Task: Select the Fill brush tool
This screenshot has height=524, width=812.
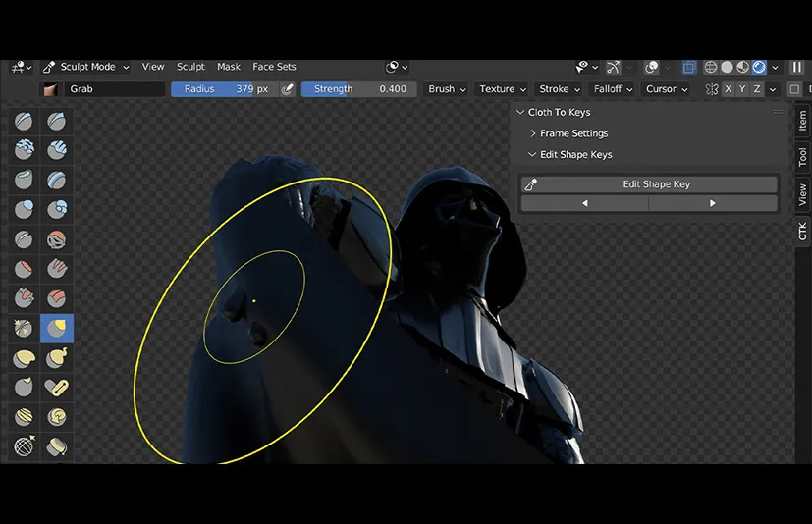Action: [56, 269]
